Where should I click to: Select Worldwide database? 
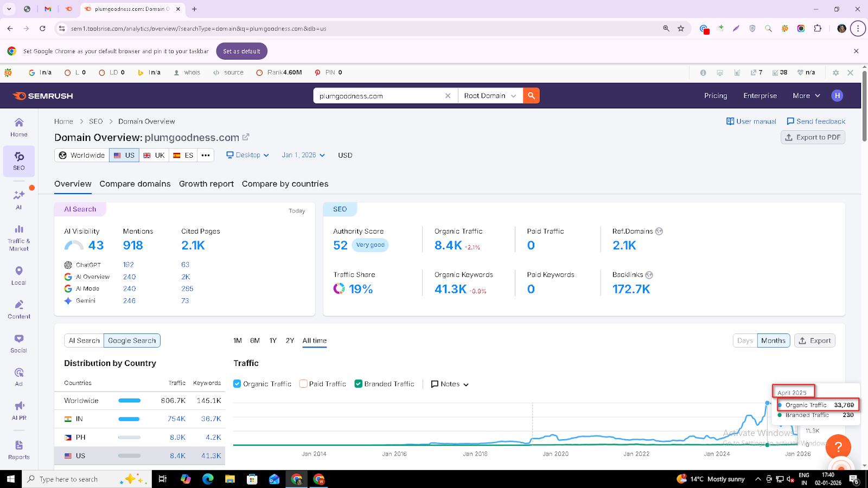point(82,155)
